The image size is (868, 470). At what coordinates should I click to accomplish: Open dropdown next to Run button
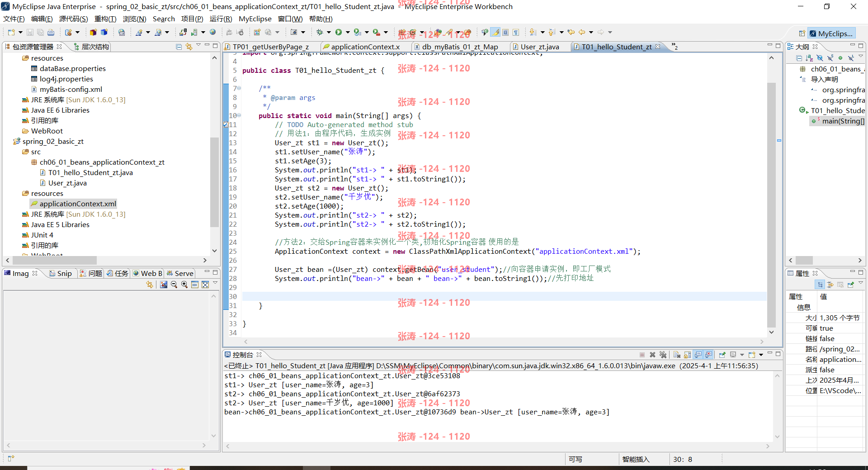point(348,32)
